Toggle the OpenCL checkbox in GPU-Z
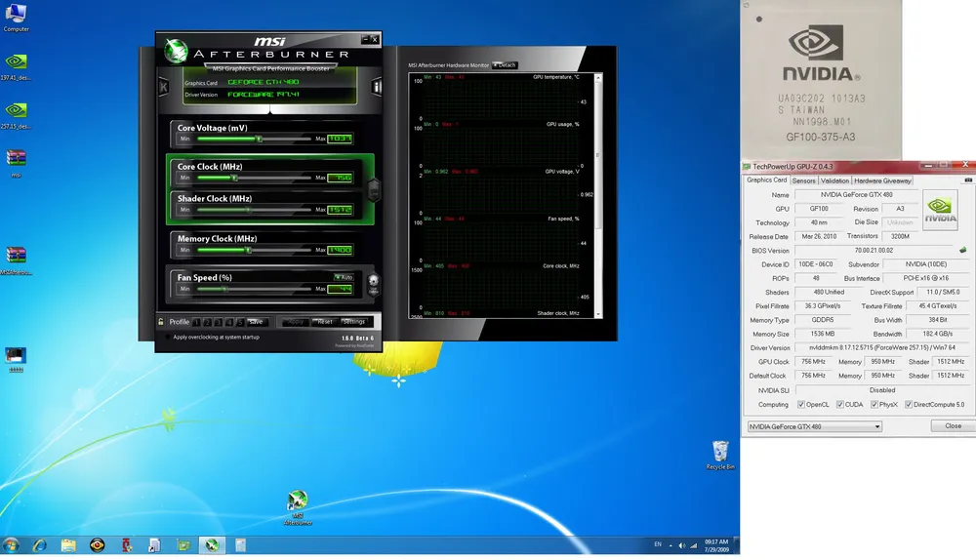Screen dimensions: 976x560 (801, 404)
